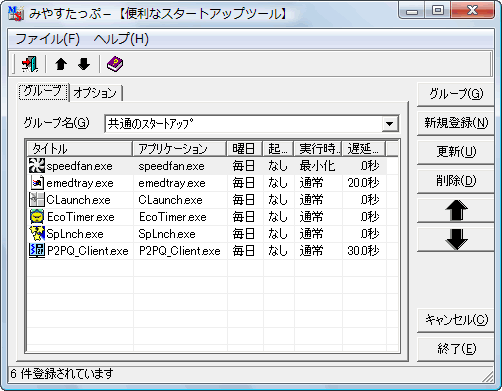Click the SpLnch.exe star icon
The image size is (502, 391).
(37, 234)
